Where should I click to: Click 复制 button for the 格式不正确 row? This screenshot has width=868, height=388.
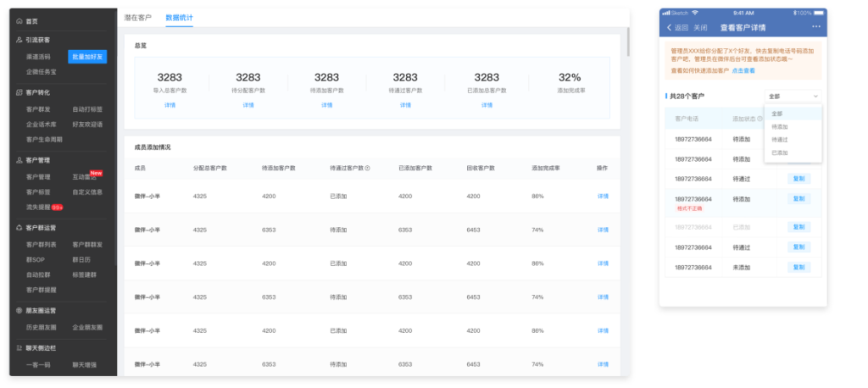click(x=798, y=199)
